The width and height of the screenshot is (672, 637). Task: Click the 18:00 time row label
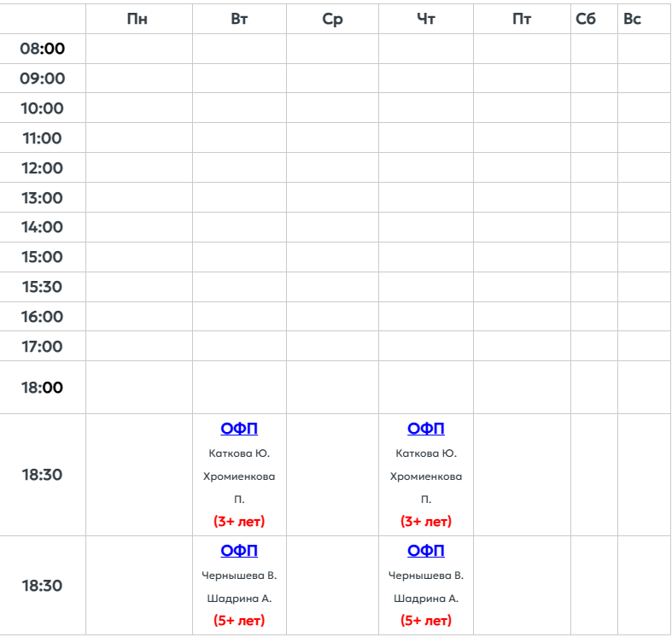tap(43, 388)
